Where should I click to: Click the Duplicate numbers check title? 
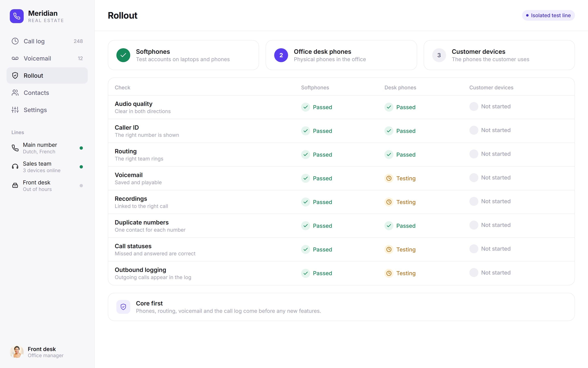[142, 222]
